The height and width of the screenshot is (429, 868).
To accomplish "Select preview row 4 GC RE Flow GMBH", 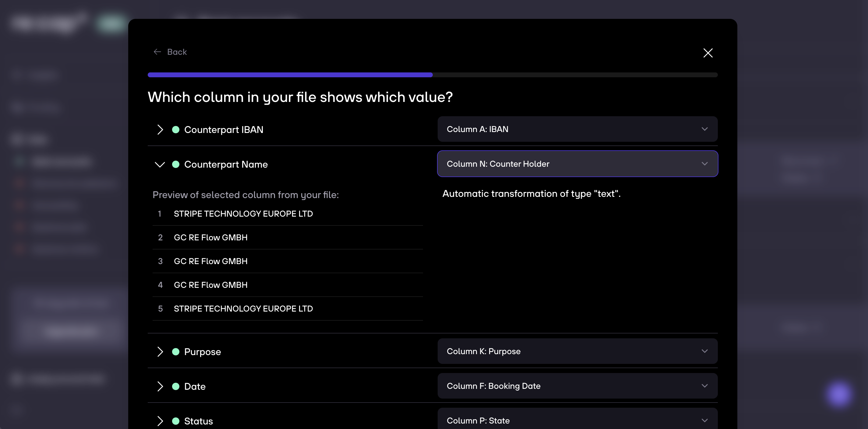I will 288,285.
